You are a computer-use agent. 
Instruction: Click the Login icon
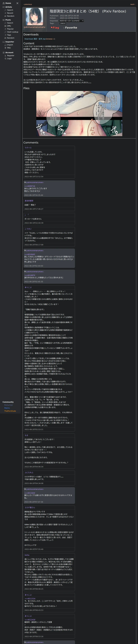point(5,58)
